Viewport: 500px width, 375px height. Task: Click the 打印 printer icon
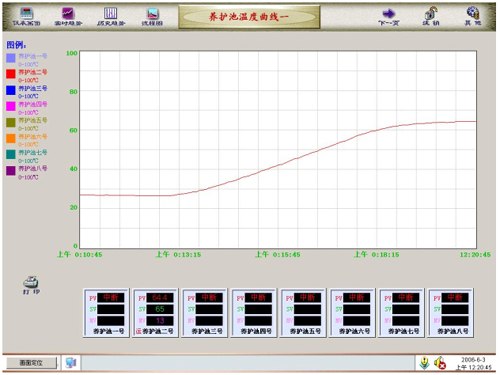pyautogui.click(x=31, y=282)
